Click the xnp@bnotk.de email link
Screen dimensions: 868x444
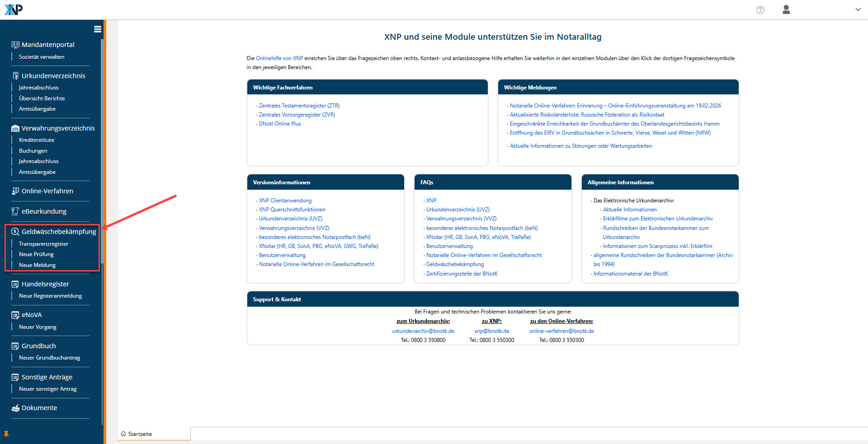(491, 331)
